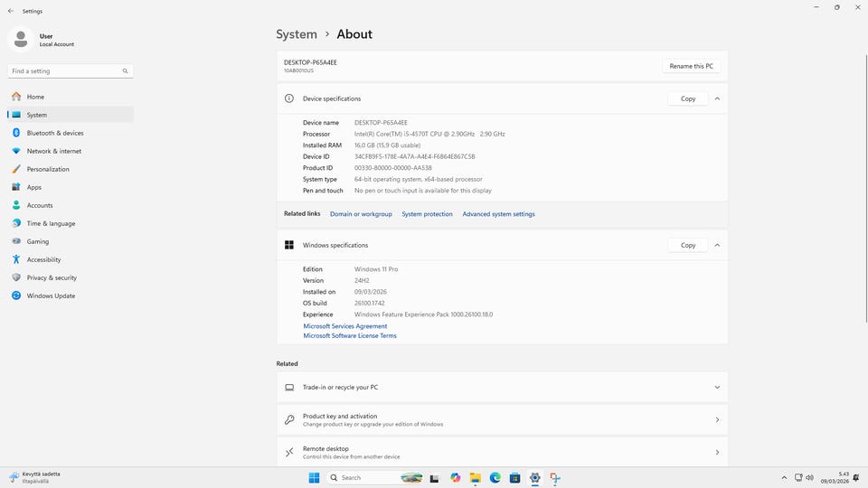Open the Personalization section

click(x=47, y=169)
